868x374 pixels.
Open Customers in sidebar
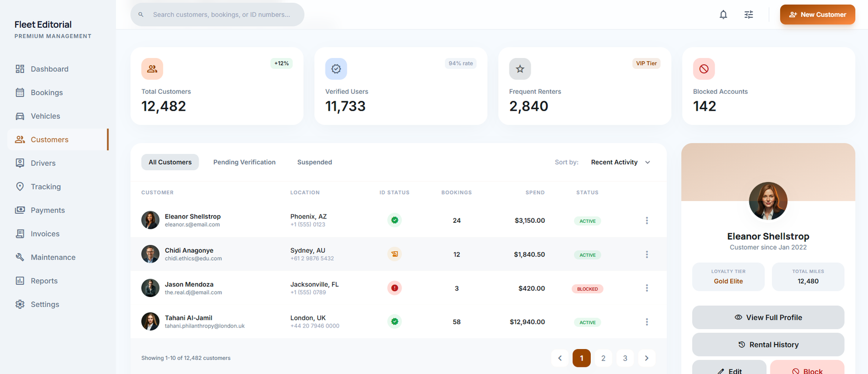point(58,139)
